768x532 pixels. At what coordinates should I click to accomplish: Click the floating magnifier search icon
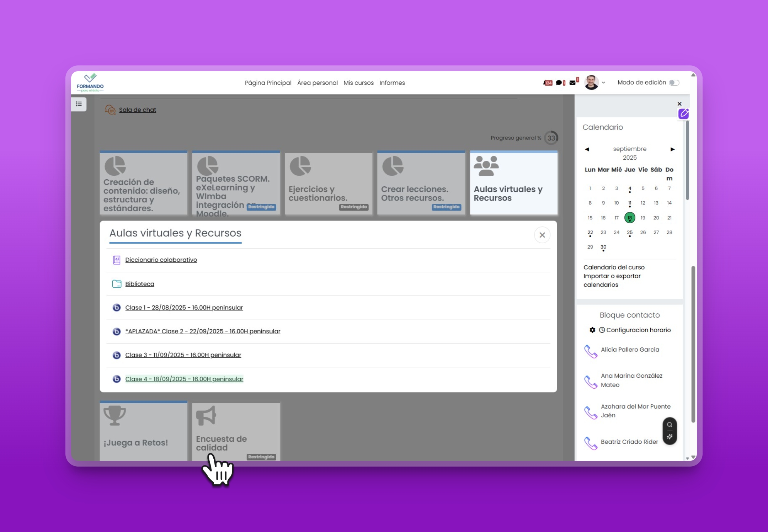coord(670,425)
